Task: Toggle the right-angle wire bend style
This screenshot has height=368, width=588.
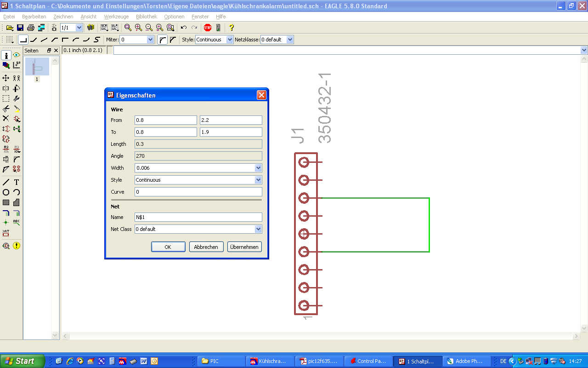Action: [x=23, y=40]
